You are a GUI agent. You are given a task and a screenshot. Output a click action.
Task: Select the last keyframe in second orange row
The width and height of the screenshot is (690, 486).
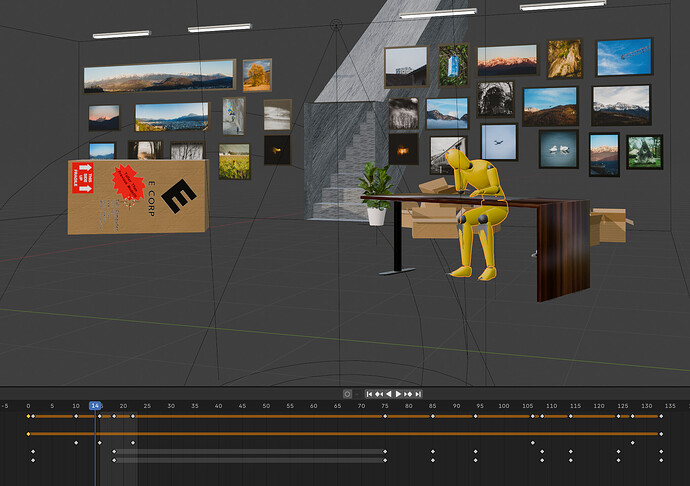661,434
